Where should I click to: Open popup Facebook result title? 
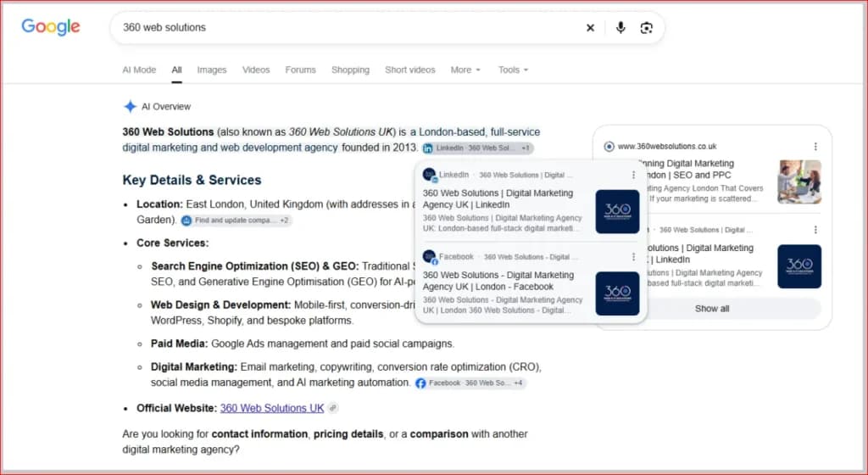pyautogui.click(x=498, y=281)
